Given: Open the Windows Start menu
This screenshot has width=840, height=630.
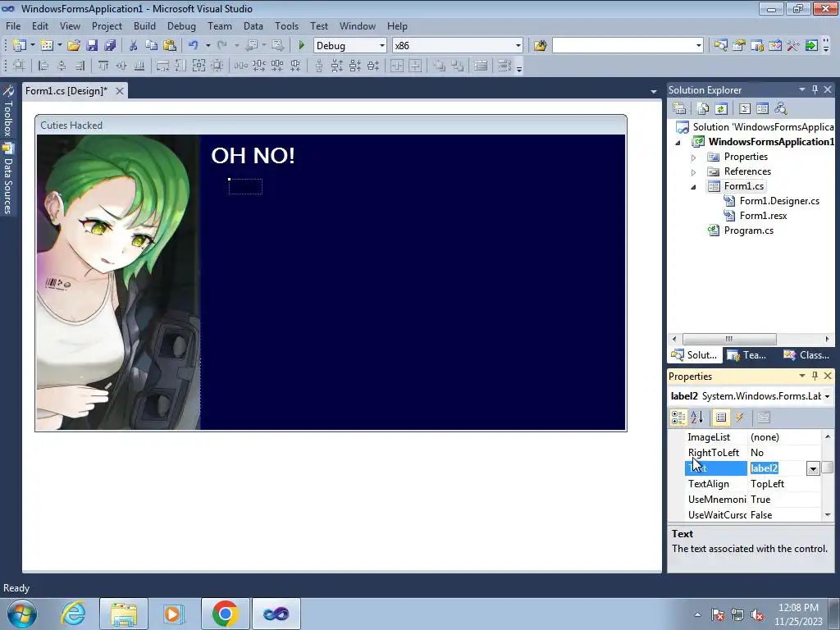Looking at the screenshot, I should (22, 614).
